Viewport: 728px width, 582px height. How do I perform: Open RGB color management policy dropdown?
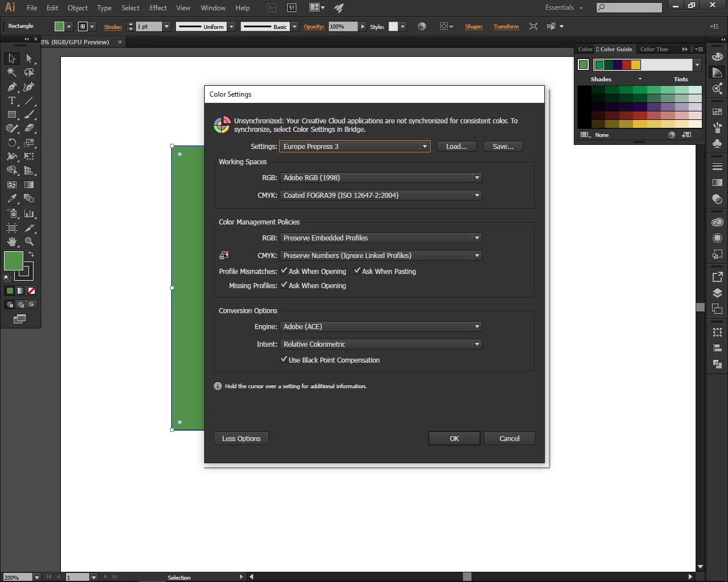(x=381, y=238)
